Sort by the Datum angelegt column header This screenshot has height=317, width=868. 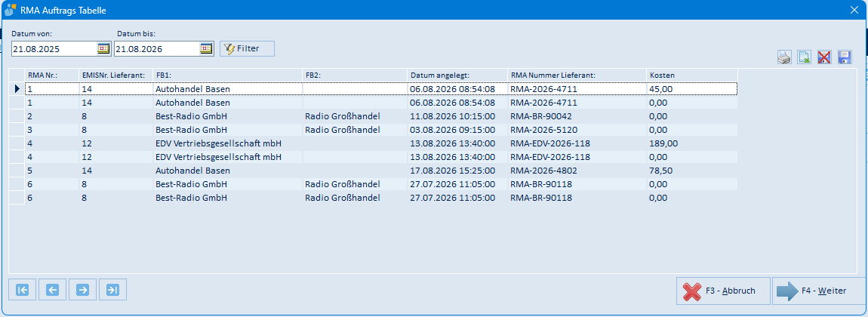tap(457, 75)
